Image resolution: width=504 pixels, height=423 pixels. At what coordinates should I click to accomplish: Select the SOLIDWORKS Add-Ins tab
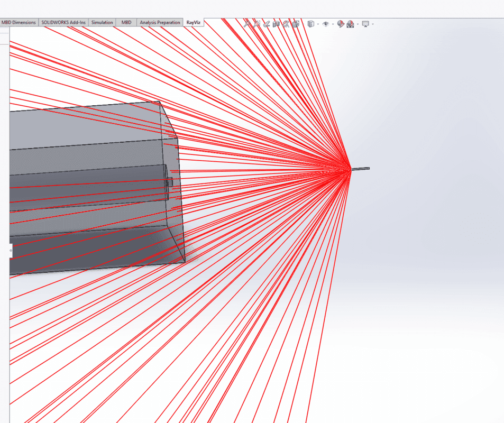point(63,22)
